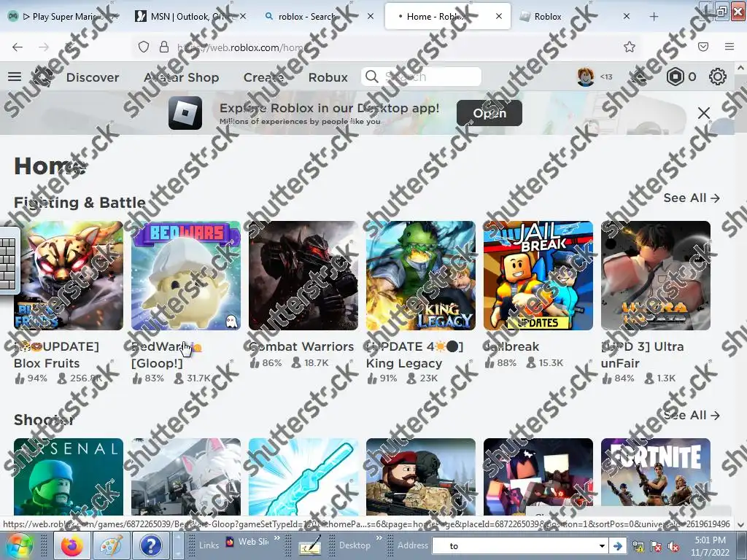Switch to the MSN Outlook tab
The image size is (747, 560).
click(x=190, y=16)
